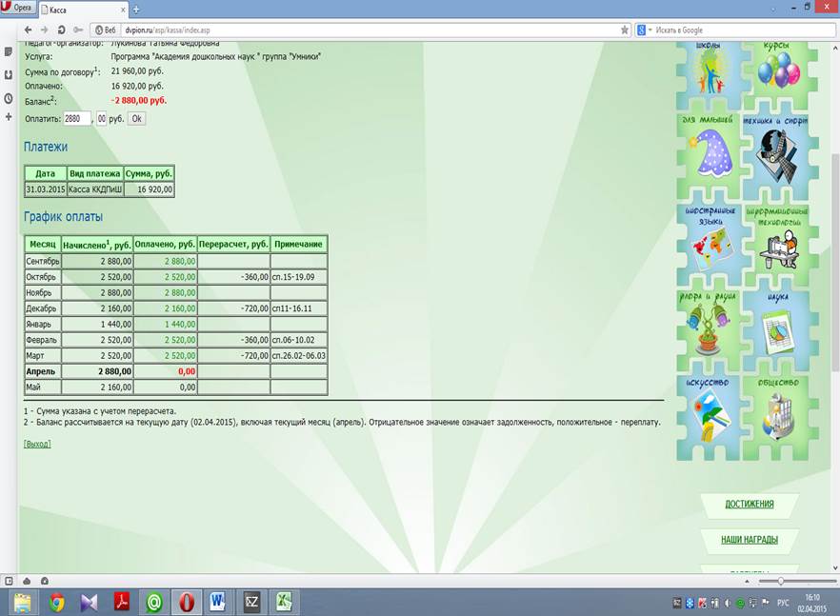
Task: Click the Выход logout link
Action: (37, 444)
